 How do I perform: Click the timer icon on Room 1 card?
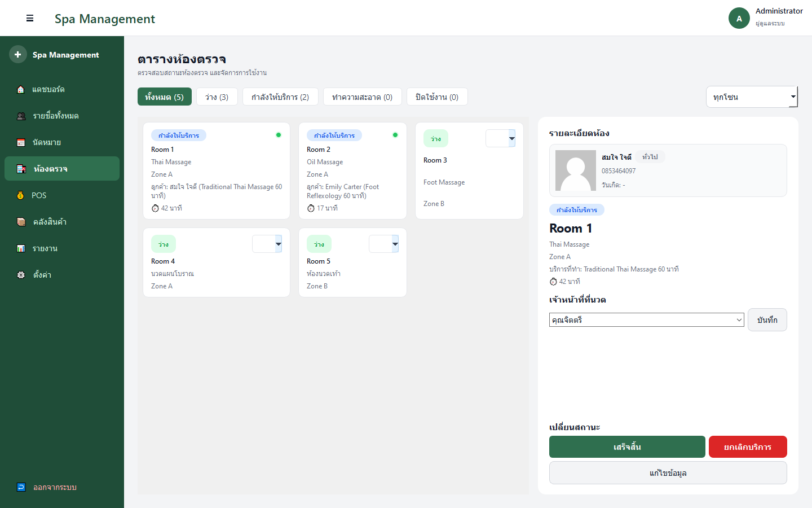155,208
